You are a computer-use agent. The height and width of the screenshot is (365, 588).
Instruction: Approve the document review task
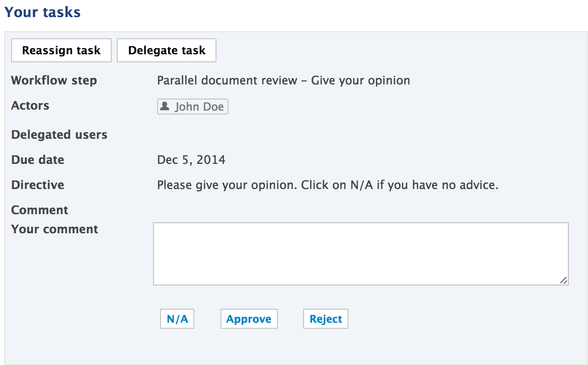[x=249, y=319]
